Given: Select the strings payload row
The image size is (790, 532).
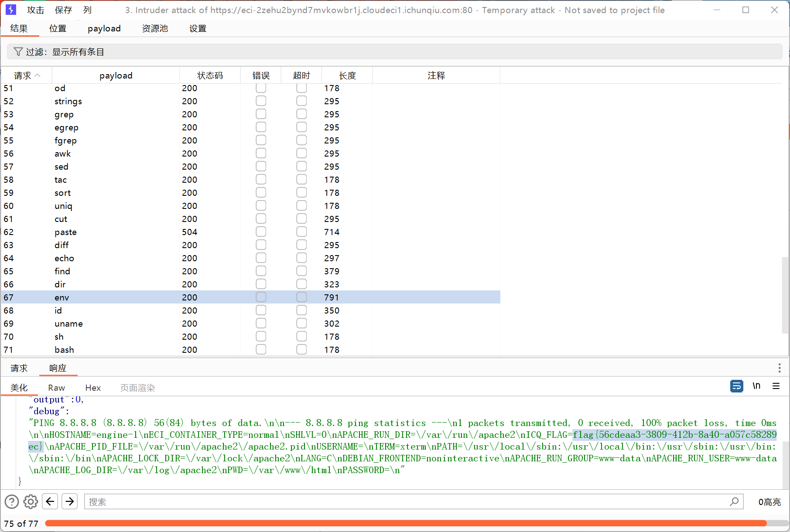Looking at the screenshot, I should tap(250, 101).
